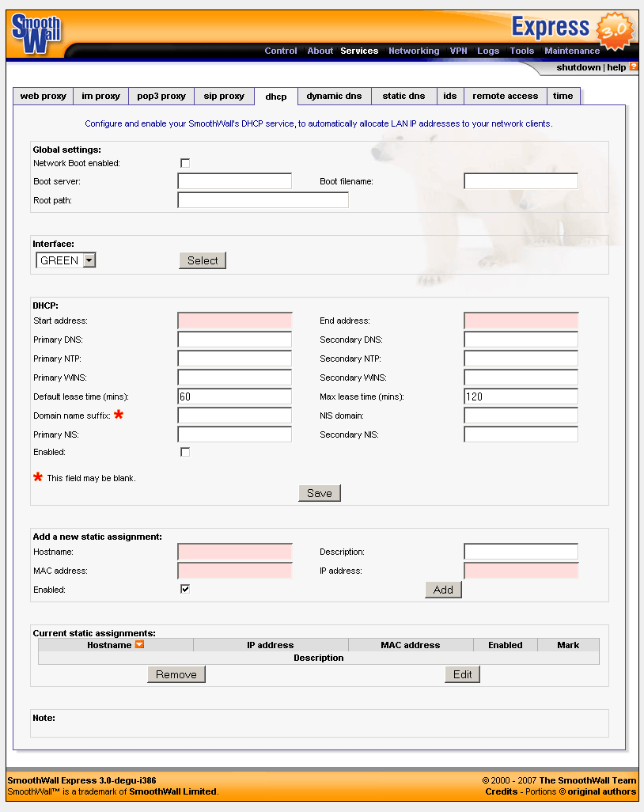Click the MAC address column header
Image resolution: width=644 pixels, height=812 pixels.
coord(411,645)
